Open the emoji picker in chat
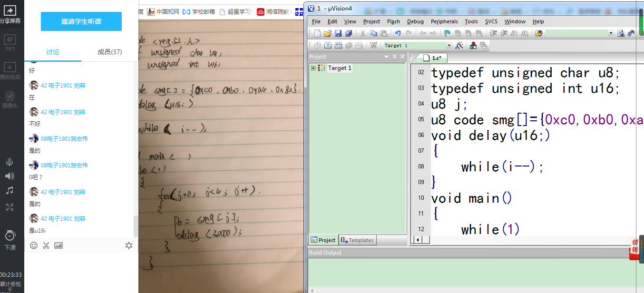 [x=34, y=245]
